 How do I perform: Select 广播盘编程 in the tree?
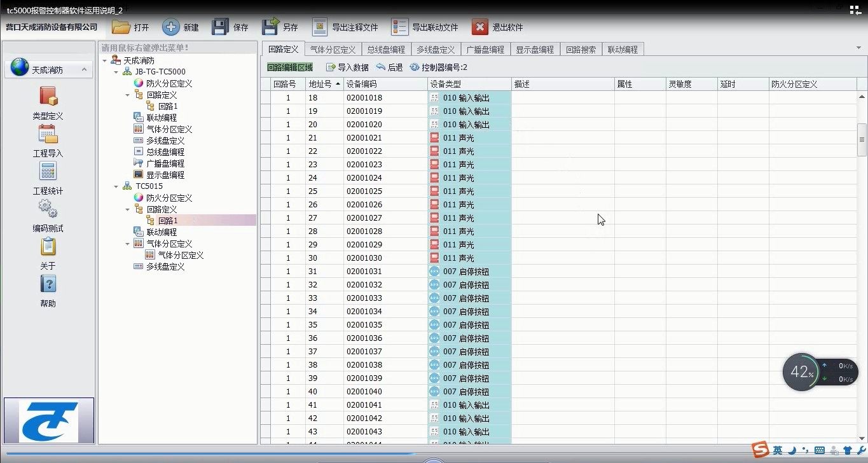(165, 163)
